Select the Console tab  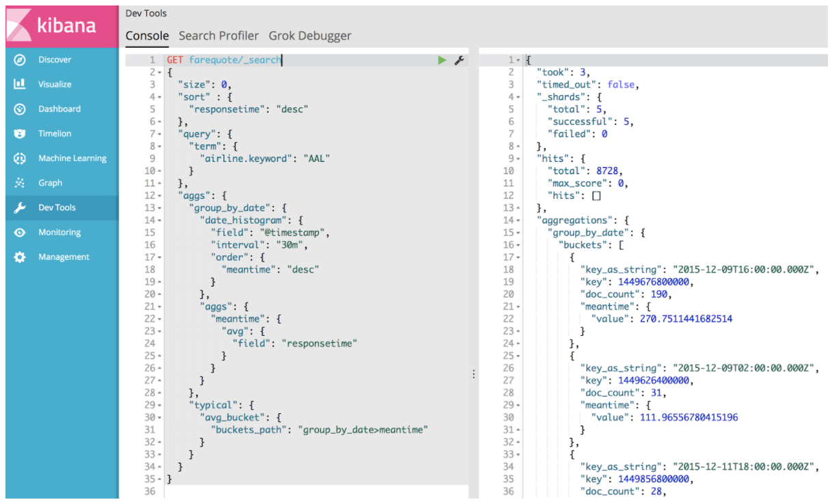click(x=147, y=36)
